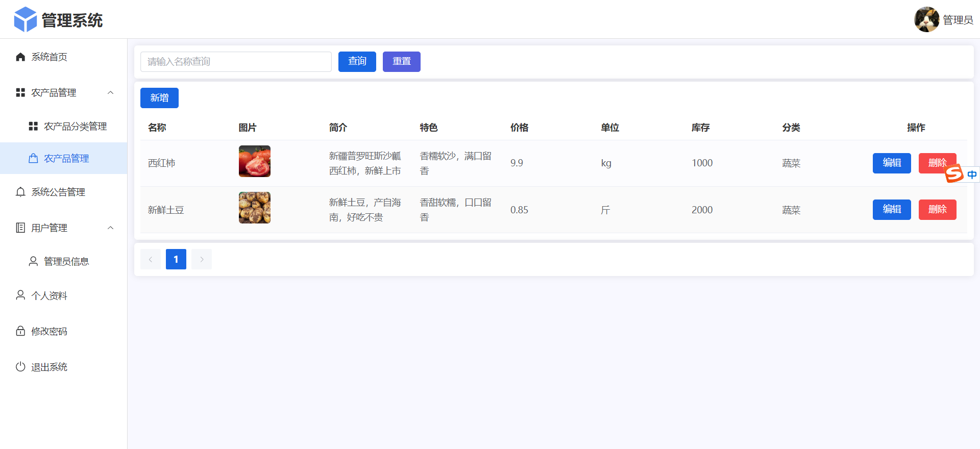
Task: Click the bell icon for 系统公告管理
Action: click(x=20, y=192)
